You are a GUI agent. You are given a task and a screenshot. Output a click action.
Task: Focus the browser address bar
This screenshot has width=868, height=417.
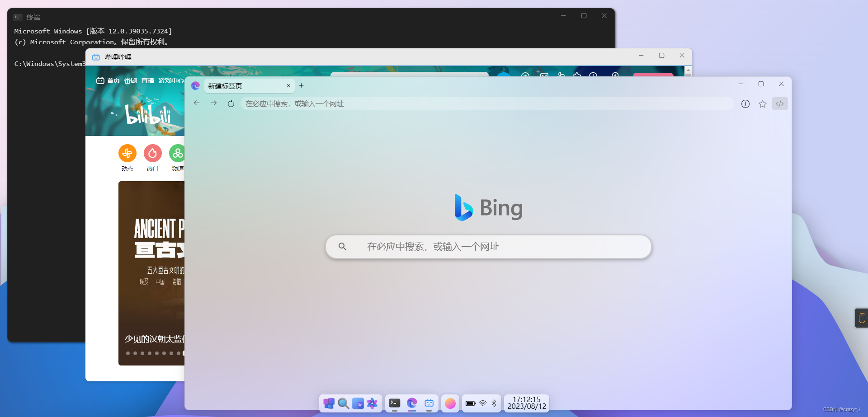point(487,103)
